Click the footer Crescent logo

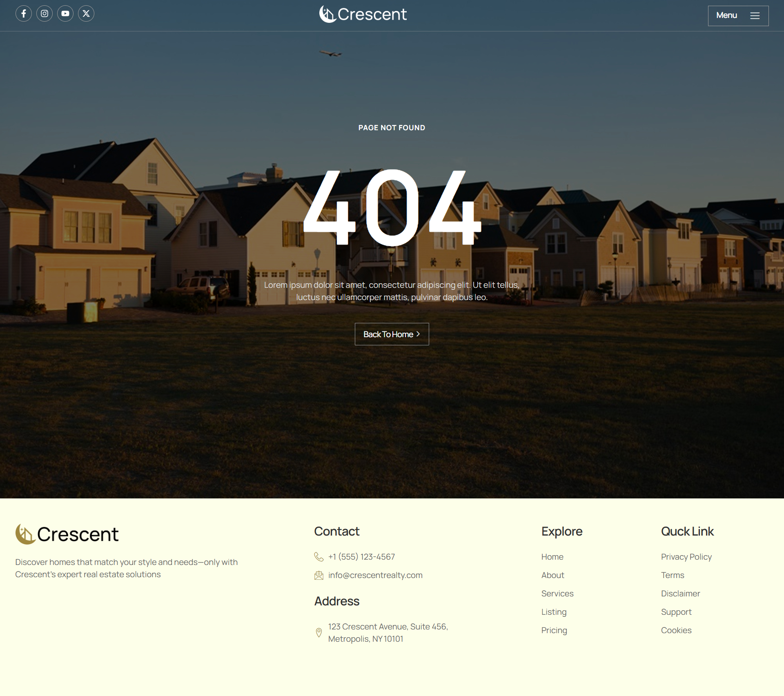67,534
